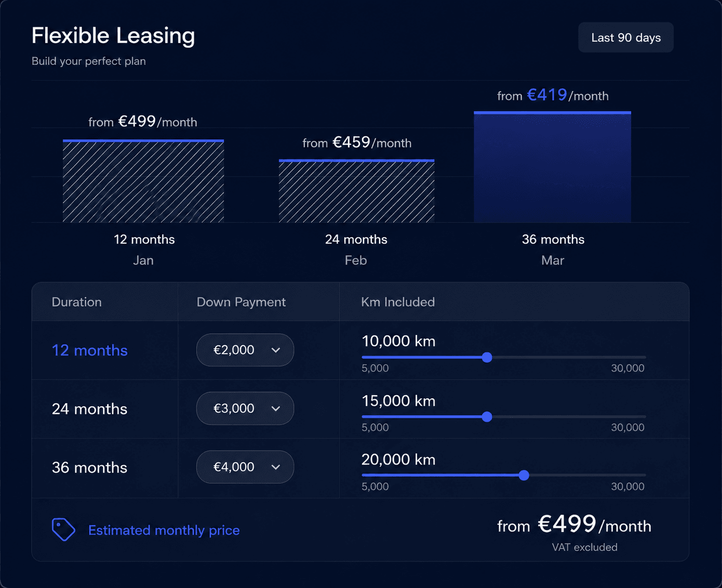Click the 15,000 km slider handle
Screen dimensions: 722x588
[487, 417]
